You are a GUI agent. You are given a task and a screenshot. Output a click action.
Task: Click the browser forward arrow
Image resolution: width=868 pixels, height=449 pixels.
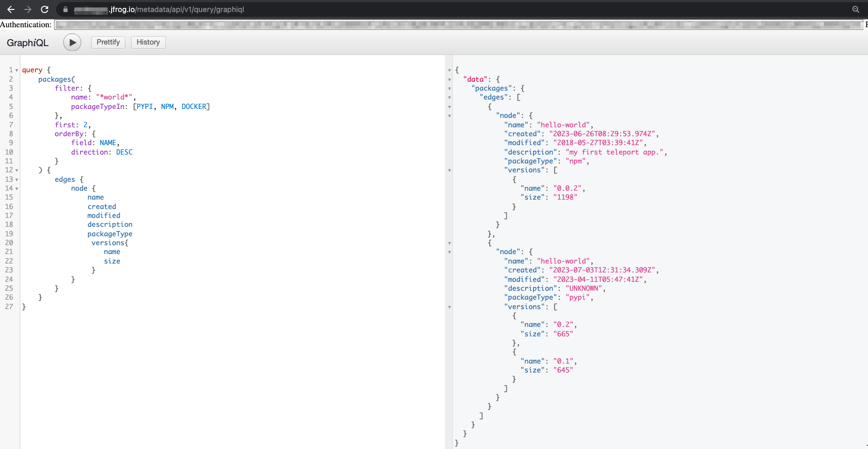click(28, 9)
